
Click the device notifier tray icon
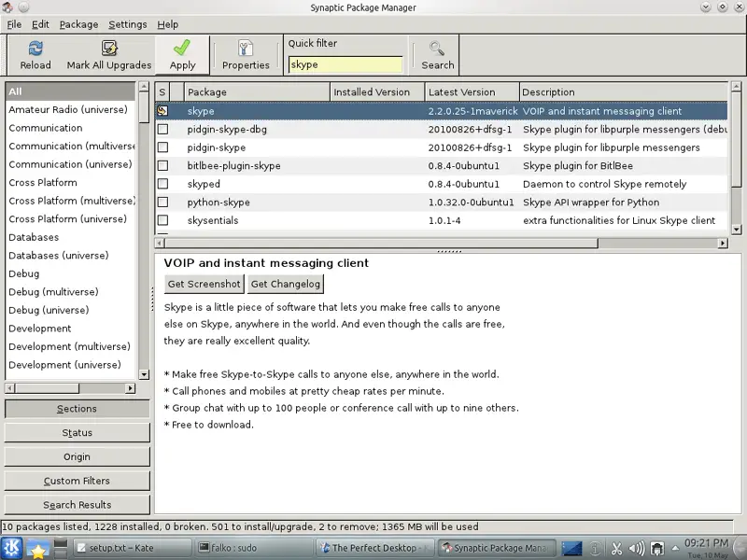tap(657, 549)
